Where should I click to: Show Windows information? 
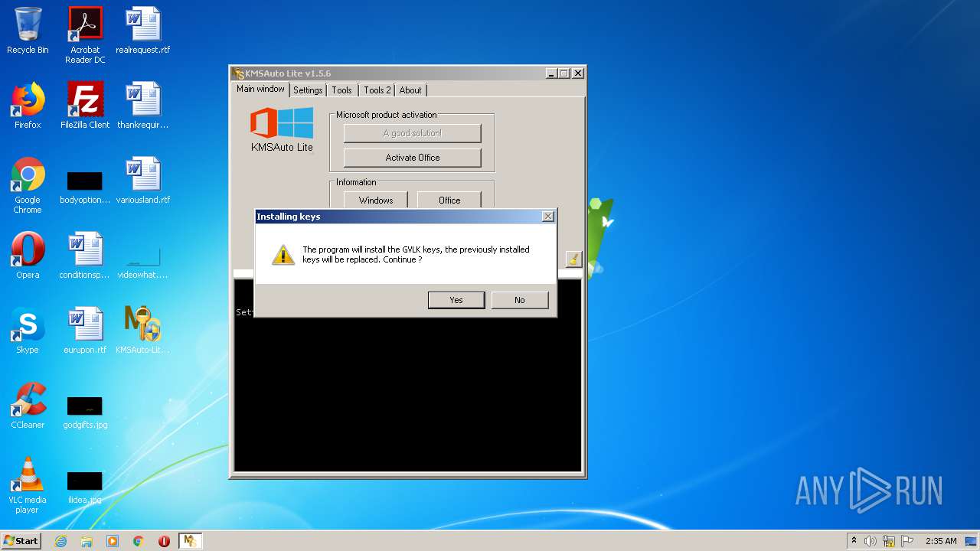(x=376, y=201)
